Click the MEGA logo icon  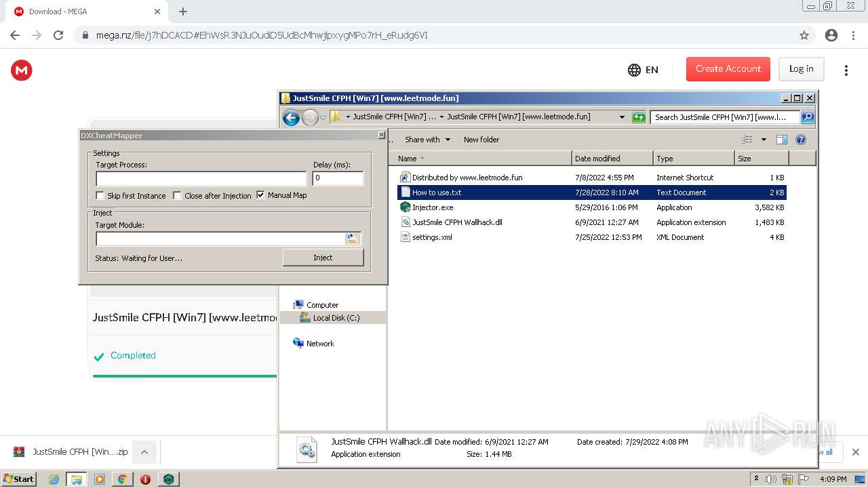pos(22,70)
